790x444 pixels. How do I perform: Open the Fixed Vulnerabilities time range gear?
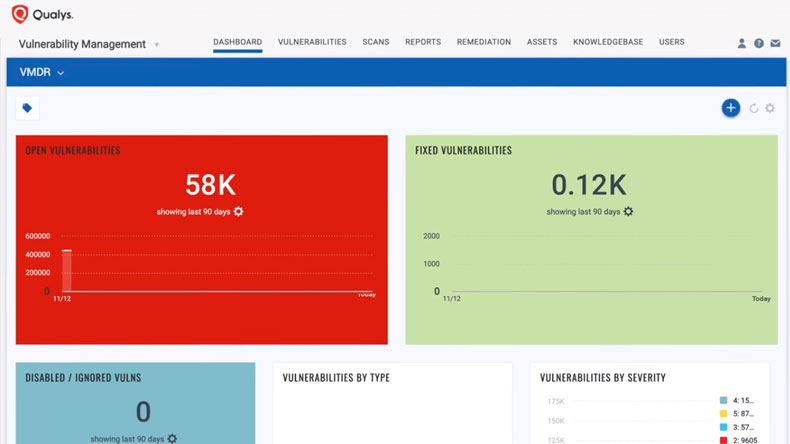(x=629, y=212)
